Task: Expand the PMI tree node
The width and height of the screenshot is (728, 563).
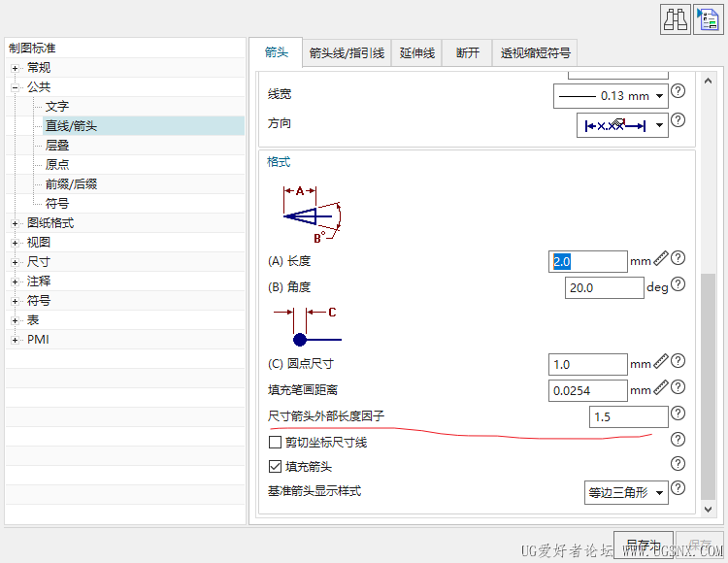Action: 16,340
